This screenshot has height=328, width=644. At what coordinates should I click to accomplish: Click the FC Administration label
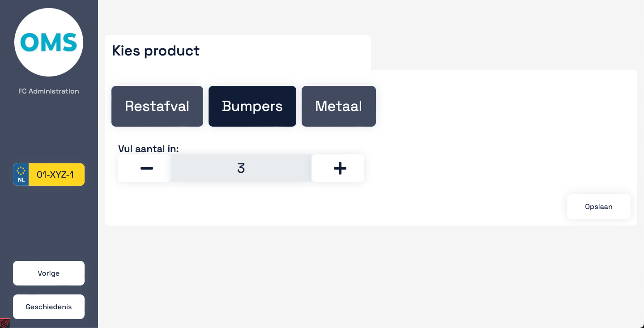click(49, 91)
